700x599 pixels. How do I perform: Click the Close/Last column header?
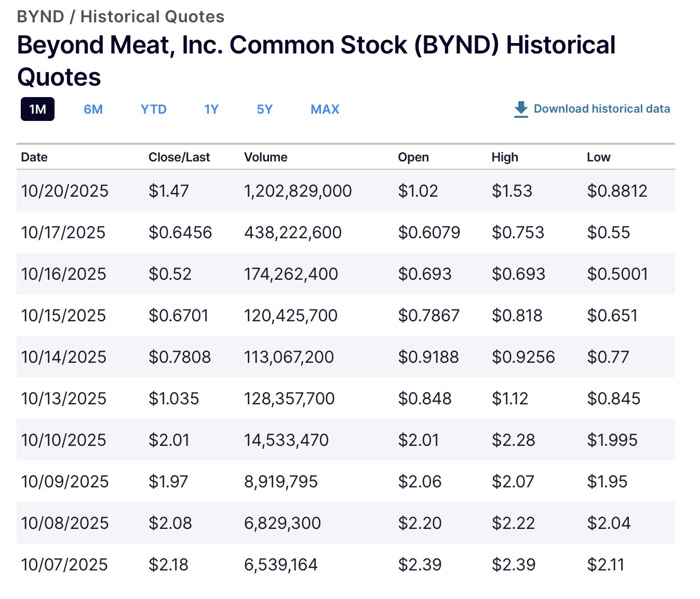[179, 157]
